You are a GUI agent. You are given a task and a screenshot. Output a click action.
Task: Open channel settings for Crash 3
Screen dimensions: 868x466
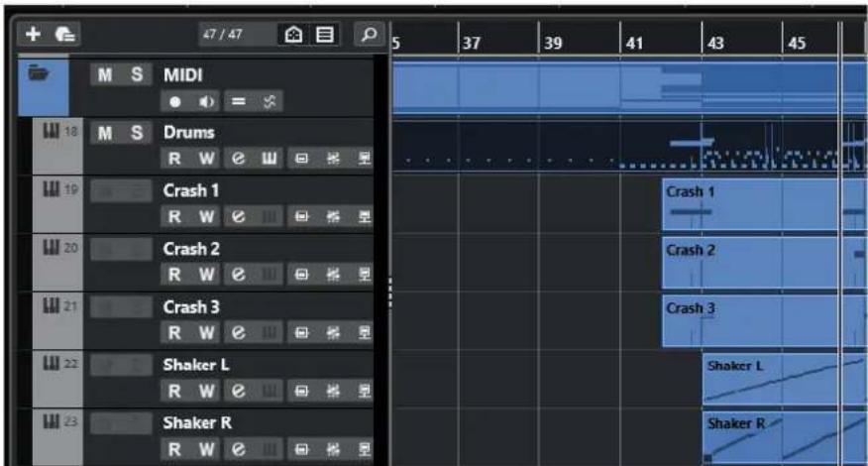coord(239,333)
